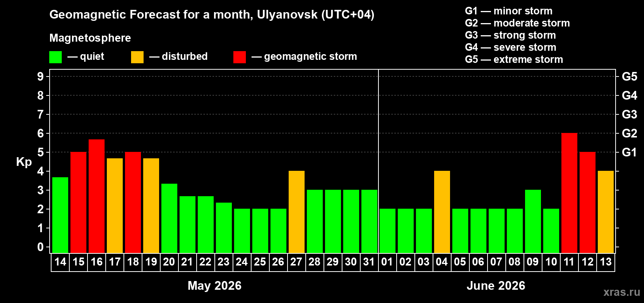Click date label 31 on the axis
The height and width of the screenshot is (303, 644).
(369, 262)
